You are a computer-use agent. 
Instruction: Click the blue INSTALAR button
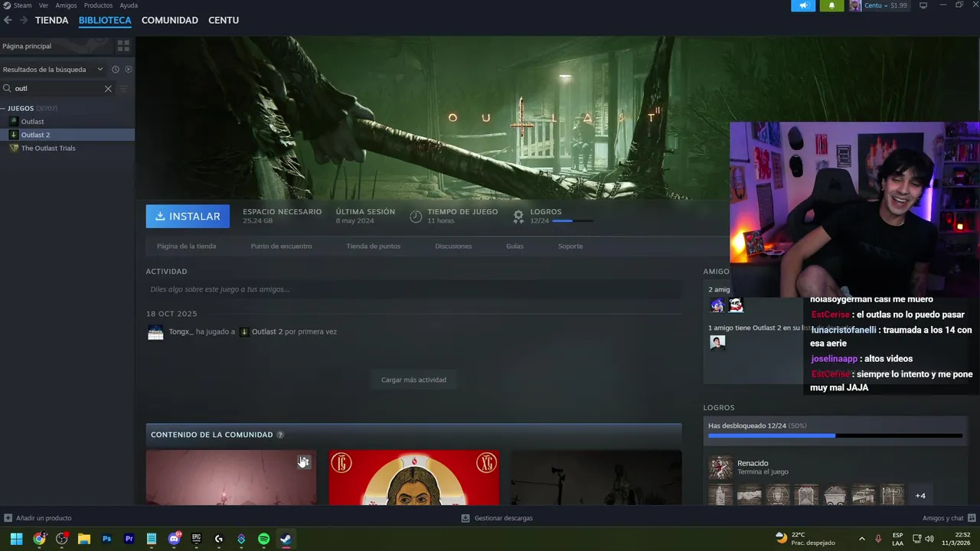coord(188,216)
